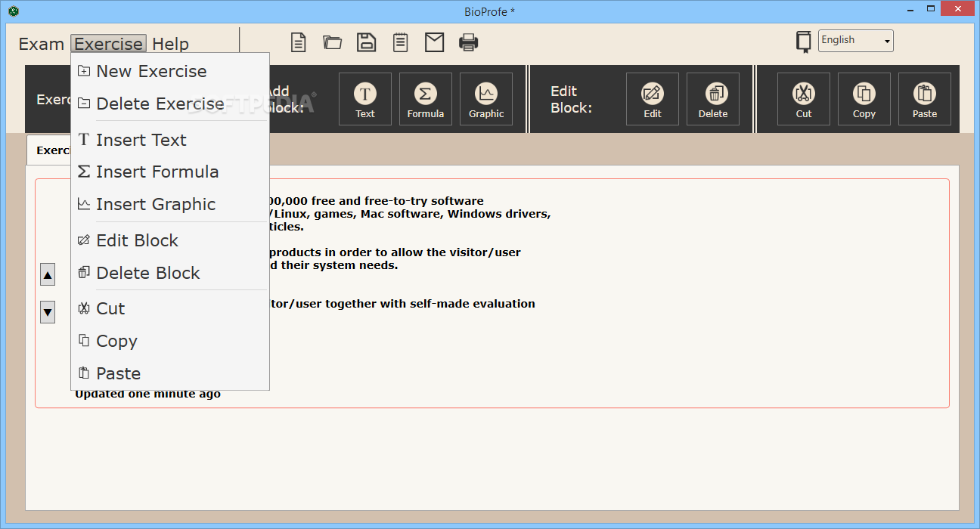
Task: Click the new document icon in top toolbar
Action: pos(299,42)
